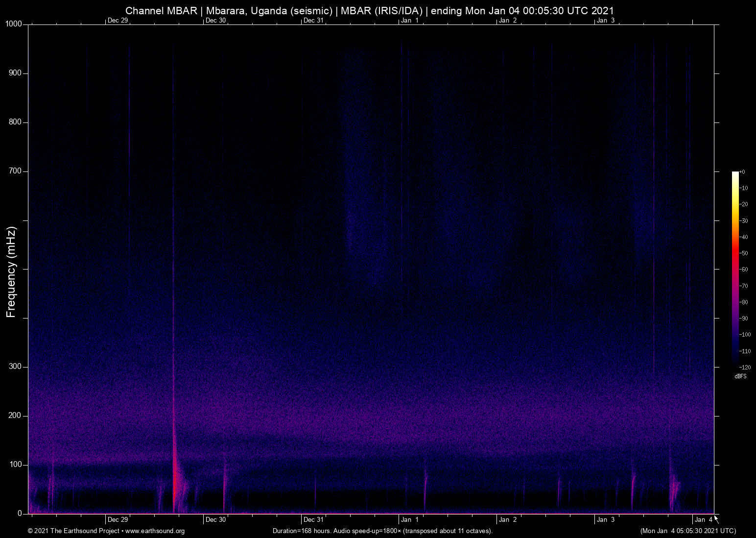Click the 300 mHz frequency tick label
Screen dimensions: 756x538
(x=15, y=366)
